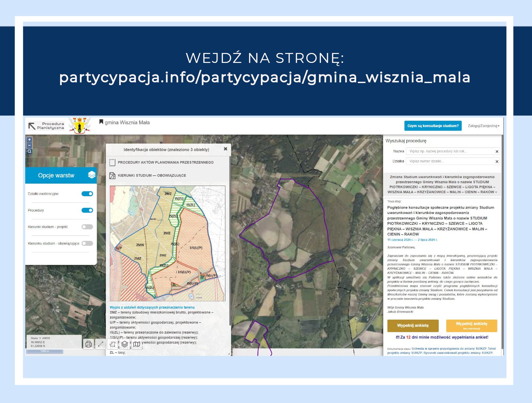Click the Identyfikacja obiektów (znaleziono 3 obiekty) title
Image resolution: width=532 pixels, height=403 pixels.
pos(166,149)
